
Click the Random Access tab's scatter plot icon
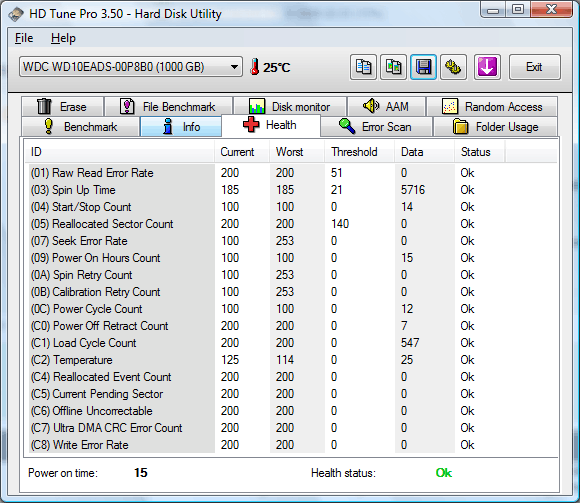pos(450,107)
